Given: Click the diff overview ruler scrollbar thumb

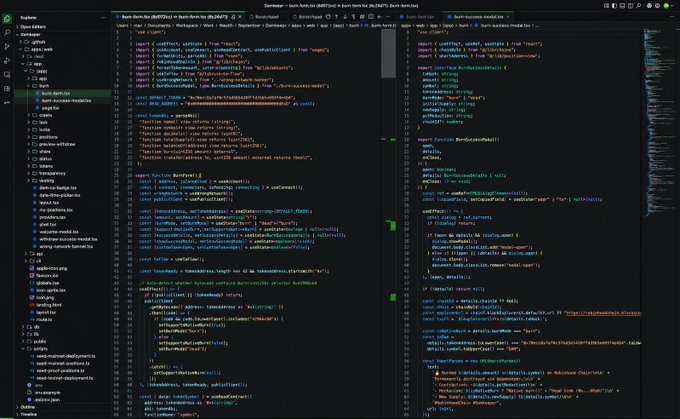Looking at the screenshot, I should coord(388,53).
